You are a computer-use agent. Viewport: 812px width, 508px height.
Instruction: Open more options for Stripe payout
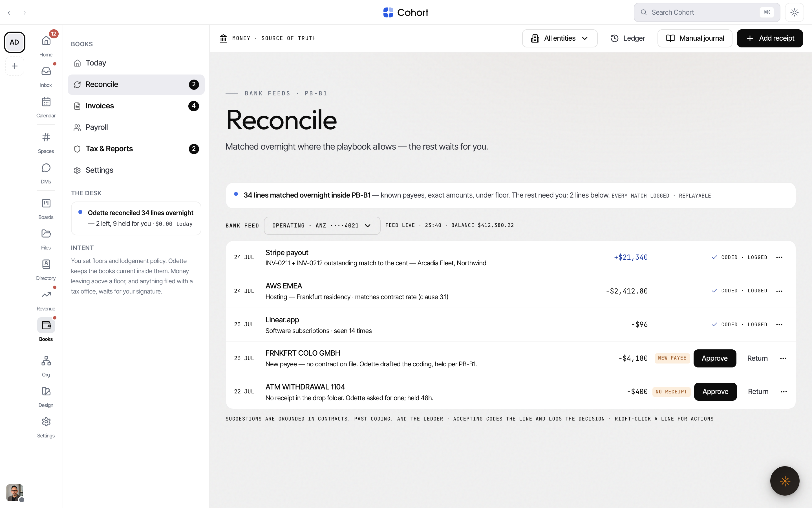tap(779, 257)
